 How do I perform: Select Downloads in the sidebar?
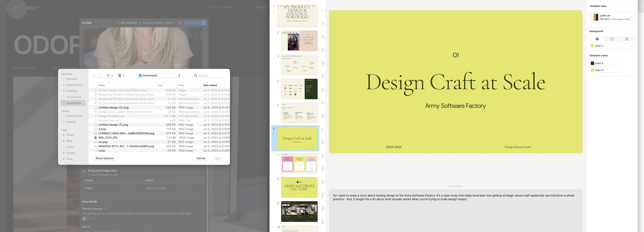pos(73,103)
